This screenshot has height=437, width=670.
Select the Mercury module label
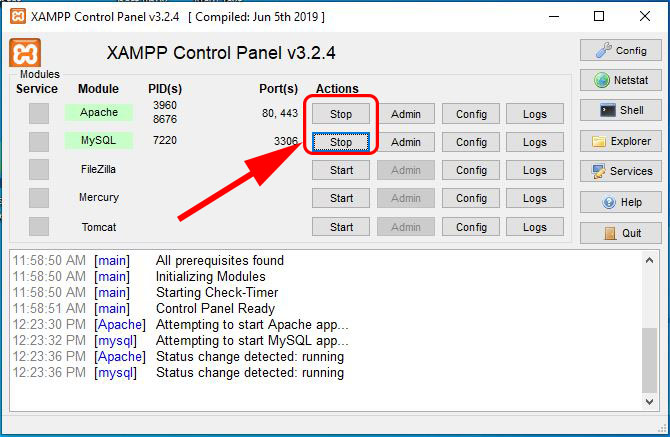99,197
